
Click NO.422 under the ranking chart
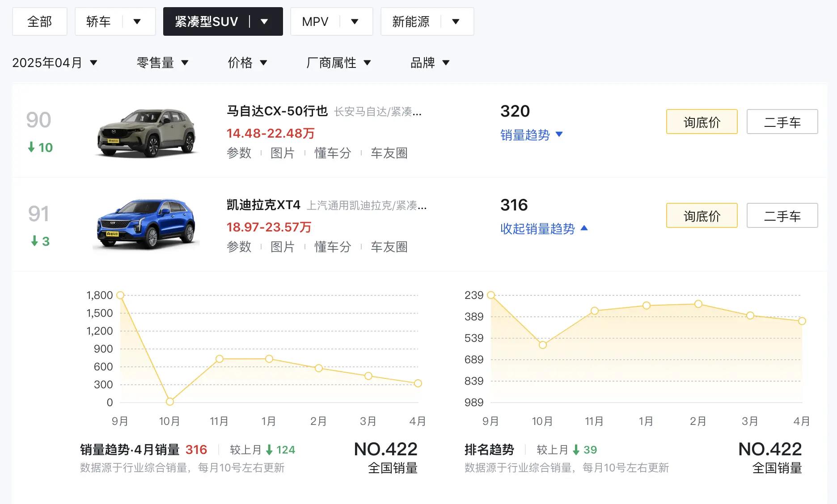click(770, 449)
